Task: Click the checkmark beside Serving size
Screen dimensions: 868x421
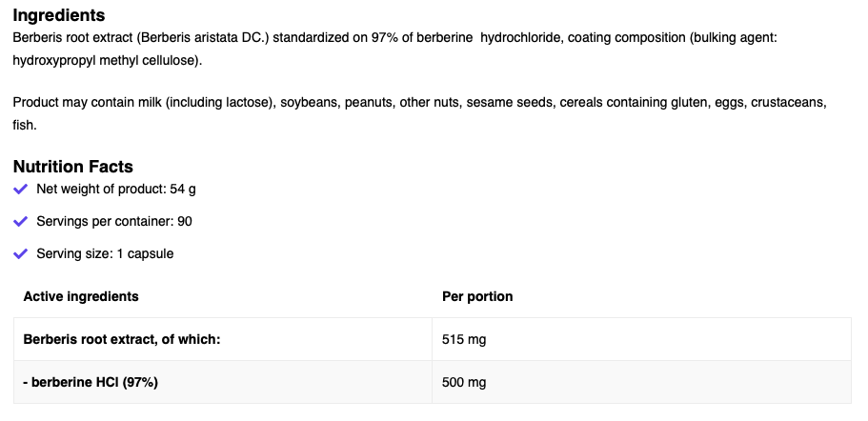Action: point(21,253)
